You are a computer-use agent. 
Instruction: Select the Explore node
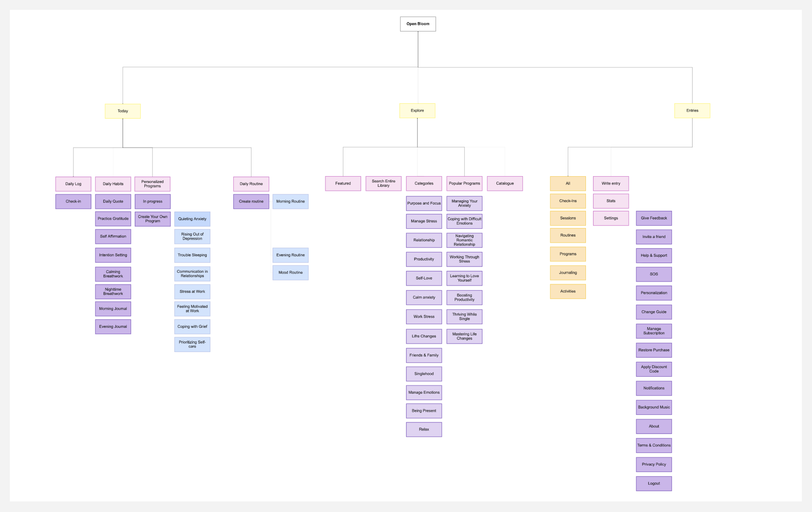click(x=417, y=111)
